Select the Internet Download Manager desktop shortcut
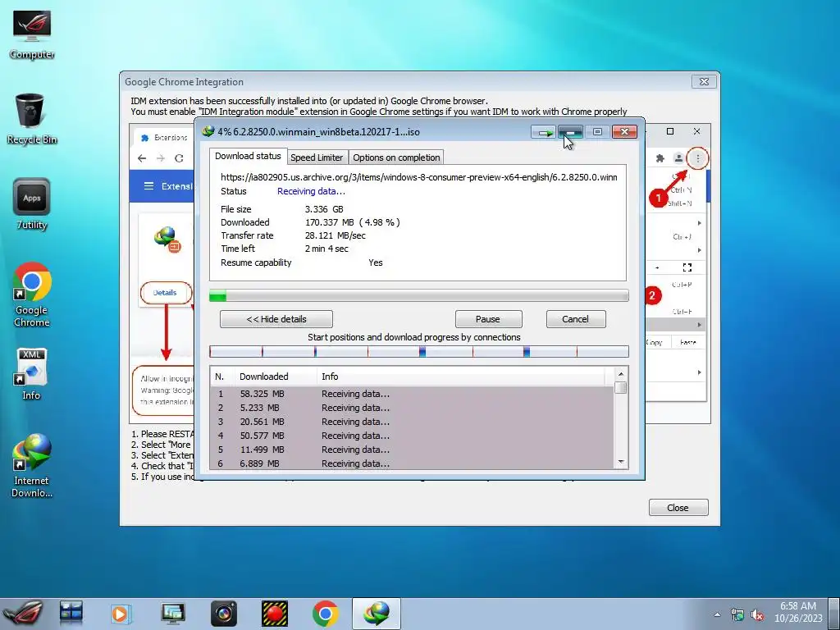 click(x=32, y=466)
